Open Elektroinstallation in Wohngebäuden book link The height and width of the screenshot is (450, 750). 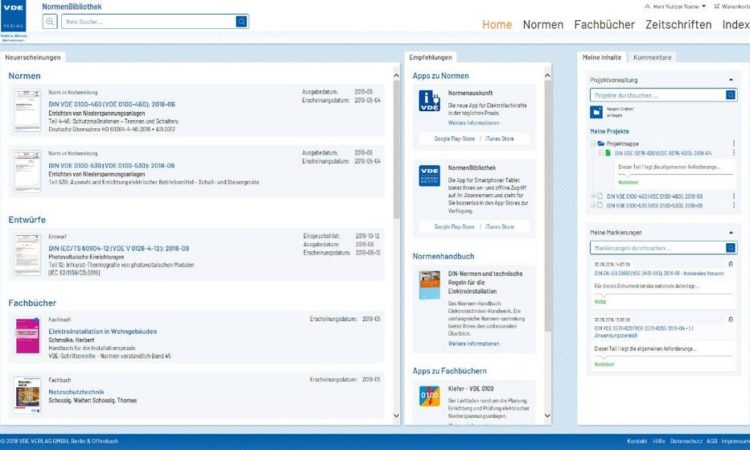click(102, 331)
